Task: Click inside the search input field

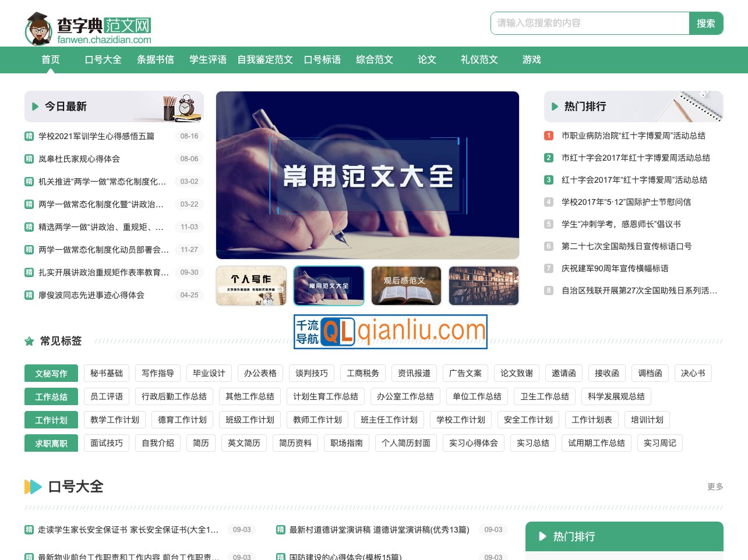Action: (x=590, y=23)
